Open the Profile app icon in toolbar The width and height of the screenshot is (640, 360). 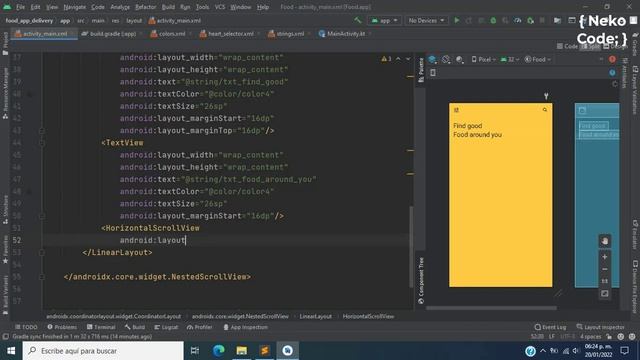[518, 20]
